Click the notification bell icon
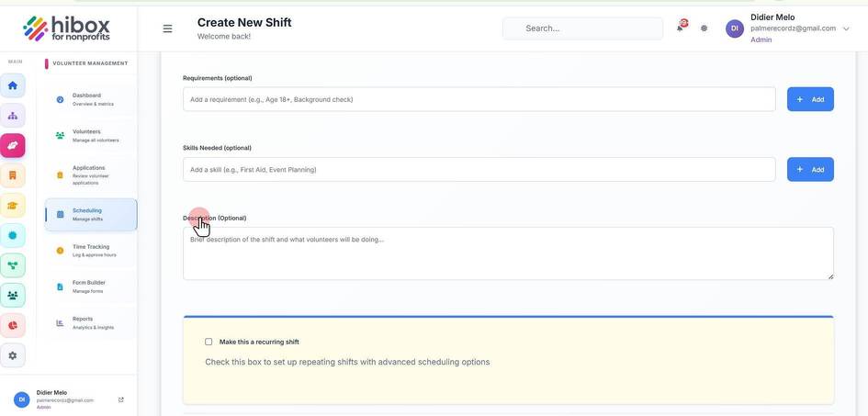 681,28
